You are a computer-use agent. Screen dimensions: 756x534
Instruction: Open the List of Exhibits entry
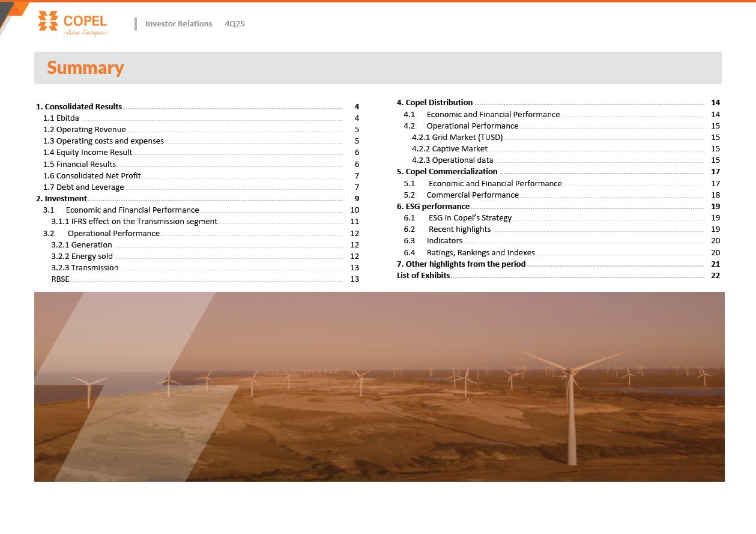423,276
